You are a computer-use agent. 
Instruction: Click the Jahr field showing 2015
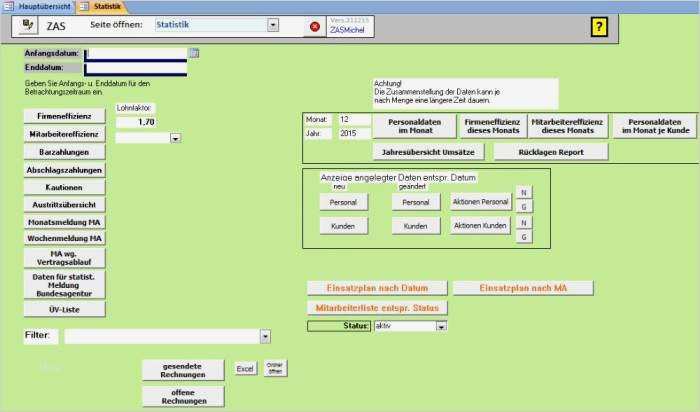tap(354, 133)
